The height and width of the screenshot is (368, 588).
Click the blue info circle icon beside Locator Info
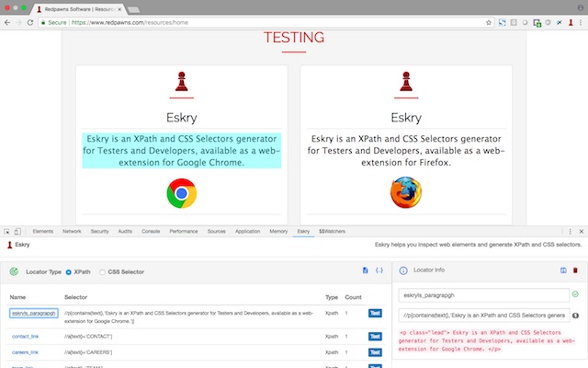click(x=403, y=270)
